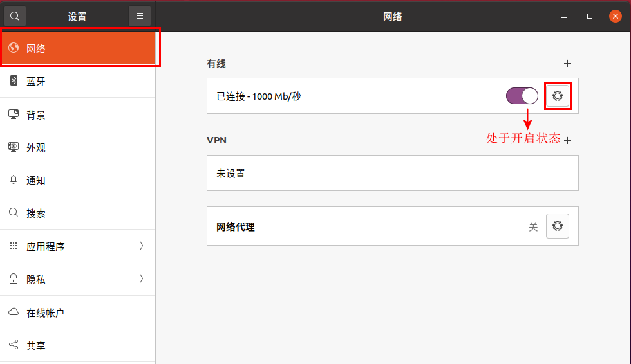This screenshot has width=631, height=364.
Task: Click the cloud icon beside 在线帐户
Action: pyautogui.click(x=14, y=312)
